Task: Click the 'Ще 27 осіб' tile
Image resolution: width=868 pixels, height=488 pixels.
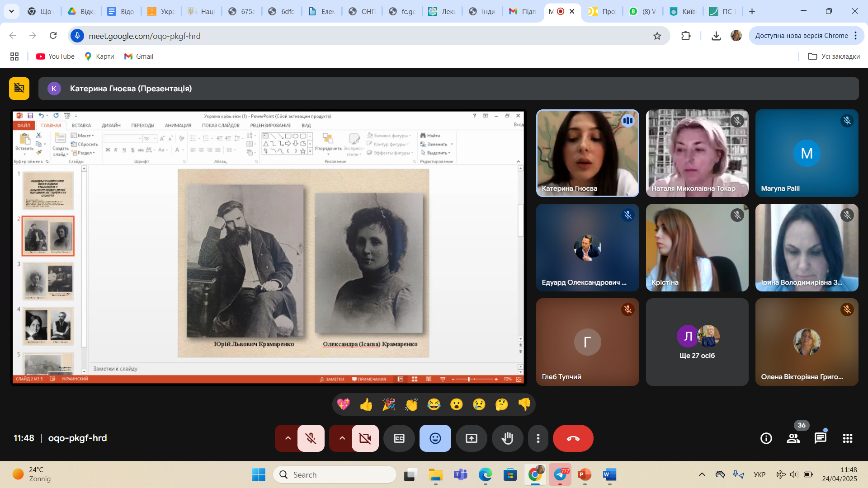Action: pos(697,342)
